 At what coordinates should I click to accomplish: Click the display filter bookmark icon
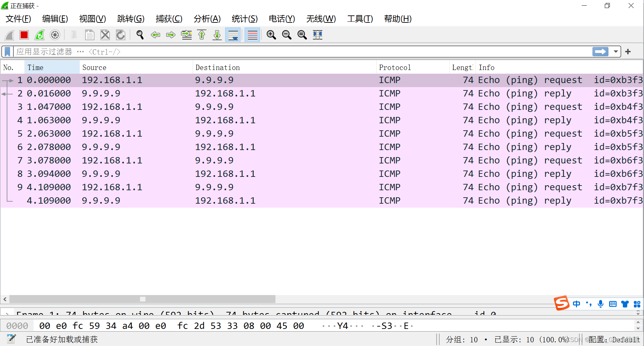[x=7, y=52]
